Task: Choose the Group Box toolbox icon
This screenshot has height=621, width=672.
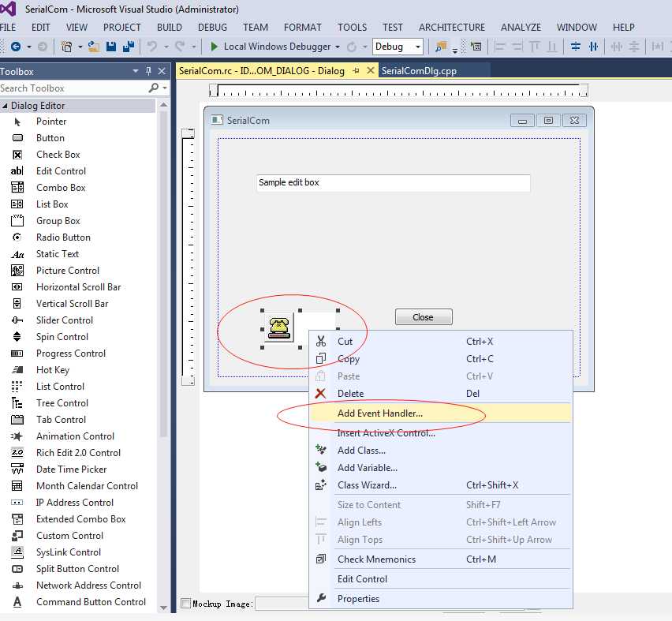Action: [17, 221]
